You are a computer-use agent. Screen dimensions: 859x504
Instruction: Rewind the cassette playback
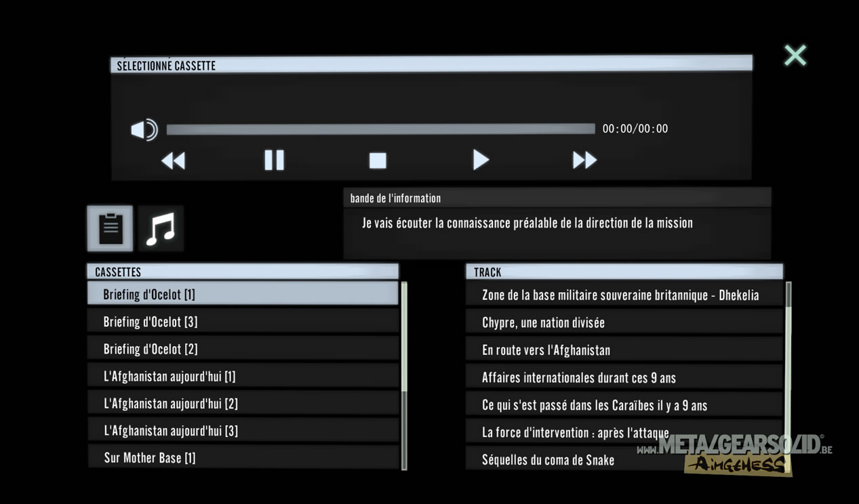click(x=173, y=161)
